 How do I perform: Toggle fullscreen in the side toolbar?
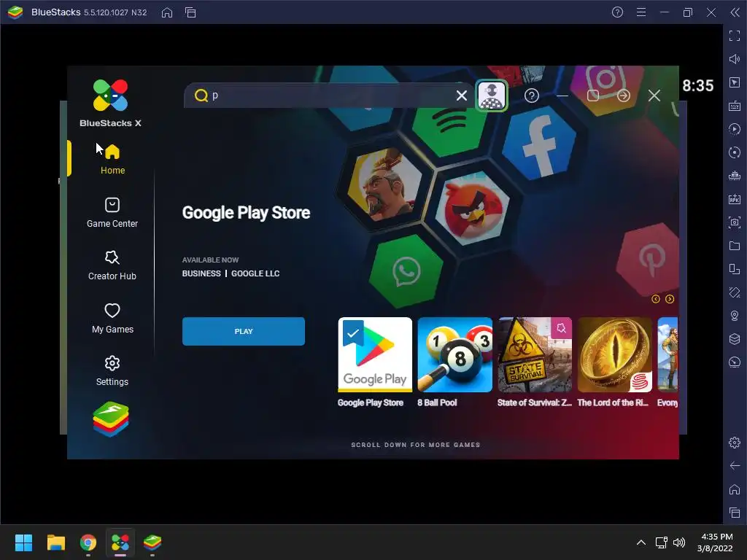click(x=735, y=36)
